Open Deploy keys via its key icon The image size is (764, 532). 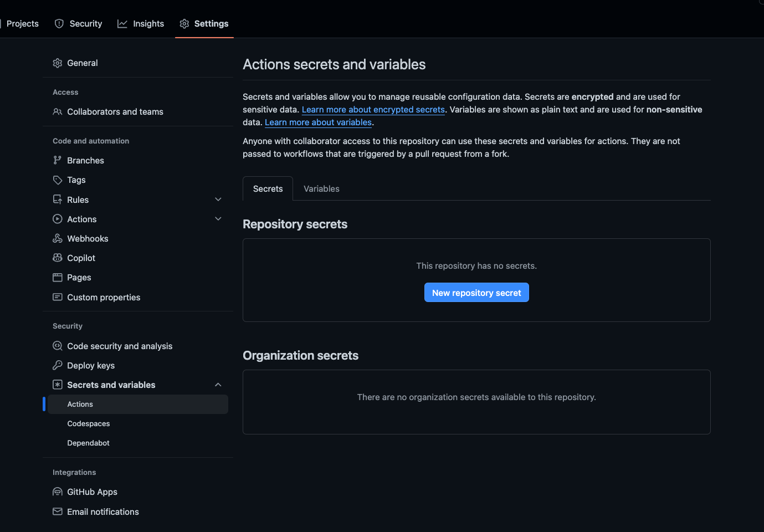coord(58,365)
